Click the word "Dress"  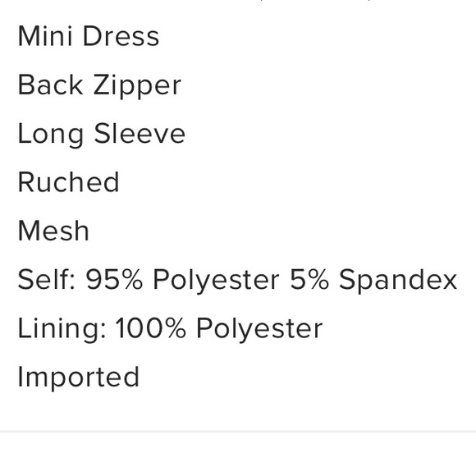tap(121, 36)
